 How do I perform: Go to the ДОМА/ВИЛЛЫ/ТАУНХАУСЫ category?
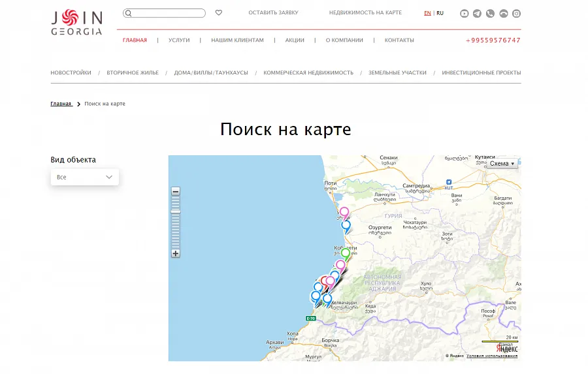pyautogui.click(x=211, y=72)
